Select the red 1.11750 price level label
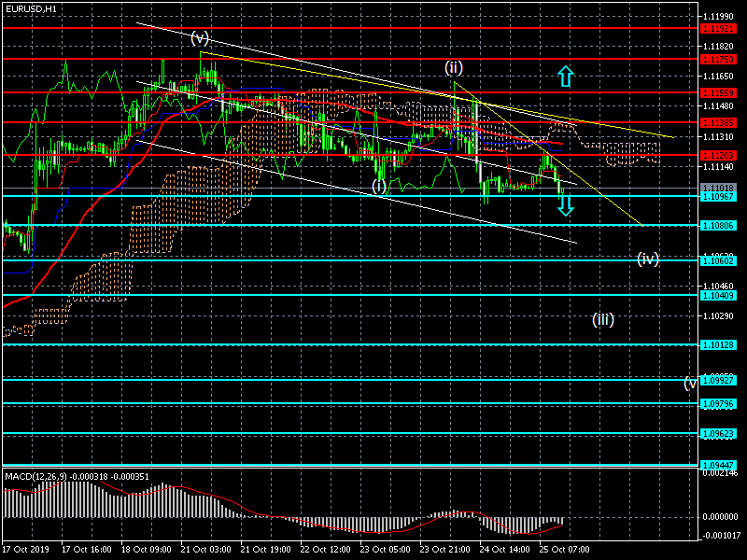This screenshot has width=747, height=560. [x=718, y=59]
